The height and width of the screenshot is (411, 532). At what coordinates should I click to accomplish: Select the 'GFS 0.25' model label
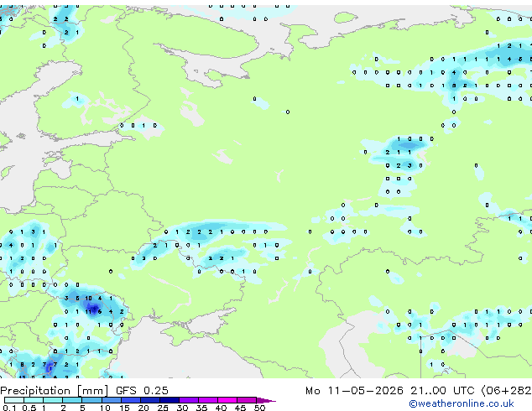point(142,391)
